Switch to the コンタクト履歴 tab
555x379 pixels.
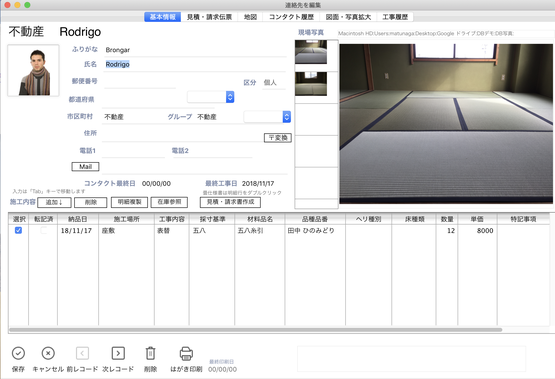(x=291, y=17)
